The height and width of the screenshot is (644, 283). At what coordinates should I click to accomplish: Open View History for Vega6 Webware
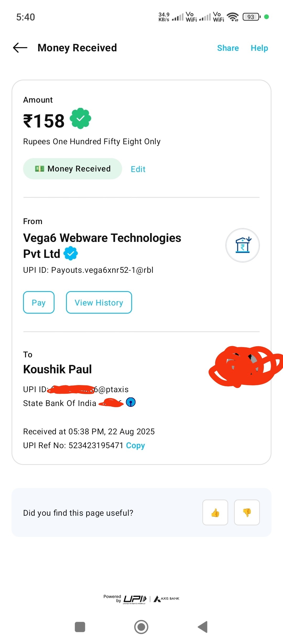coord(99,303)
